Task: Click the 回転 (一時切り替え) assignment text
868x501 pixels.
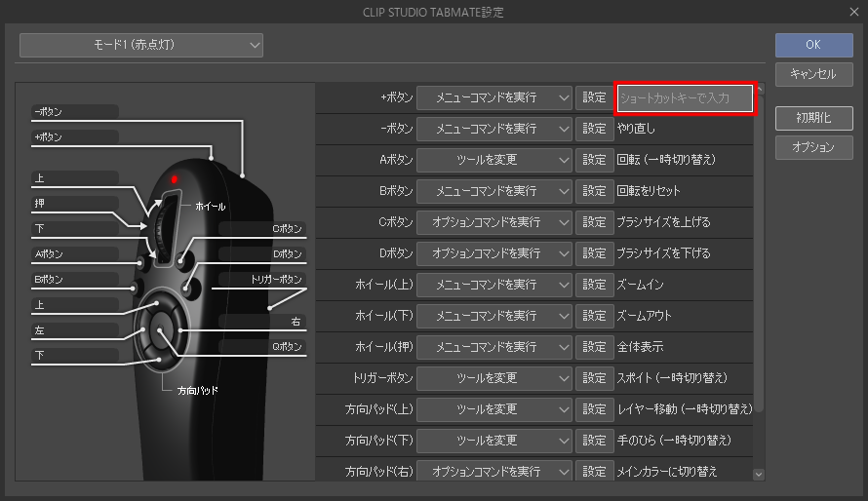Action: (666, 161)
